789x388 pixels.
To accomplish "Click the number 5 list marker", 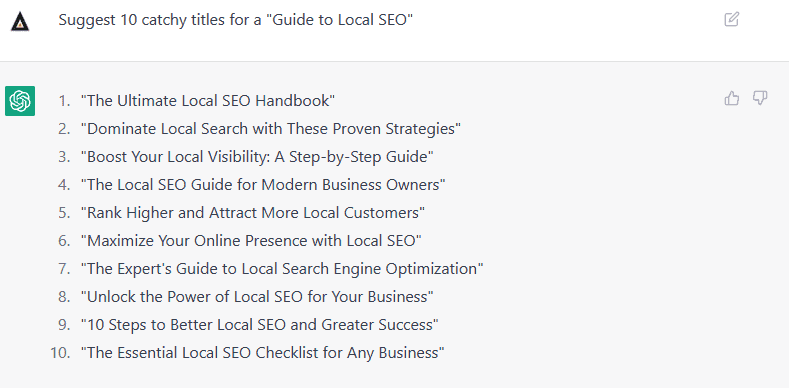I will click(x=64, y=213).
